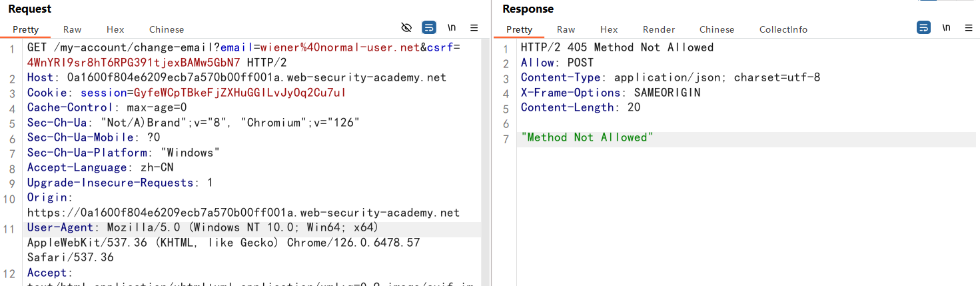Viewport: 980px width, 286px height.
Task: Select the Pretty tab in Request panel
Action: (25, 29)
